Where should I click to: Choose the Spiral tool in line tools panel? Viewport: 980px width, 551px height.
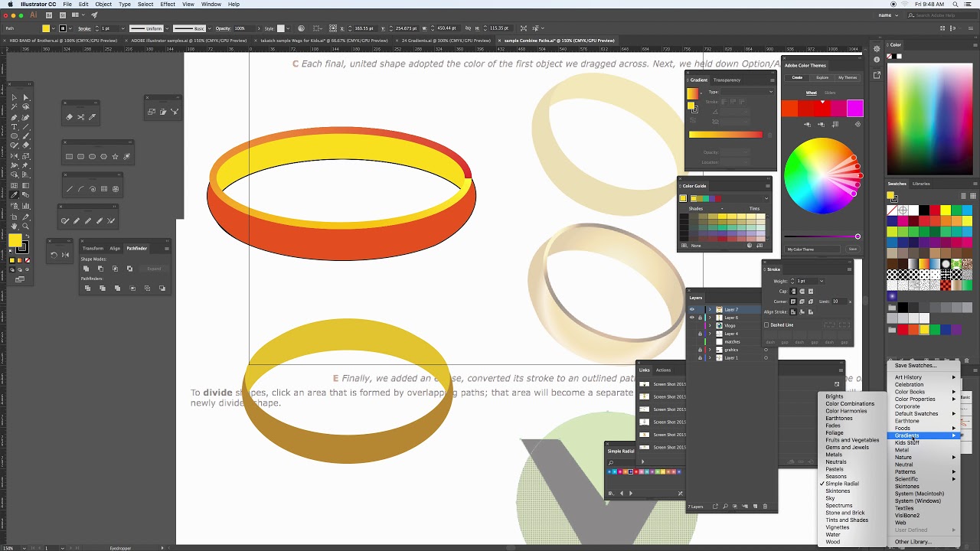tap(93, 189)
